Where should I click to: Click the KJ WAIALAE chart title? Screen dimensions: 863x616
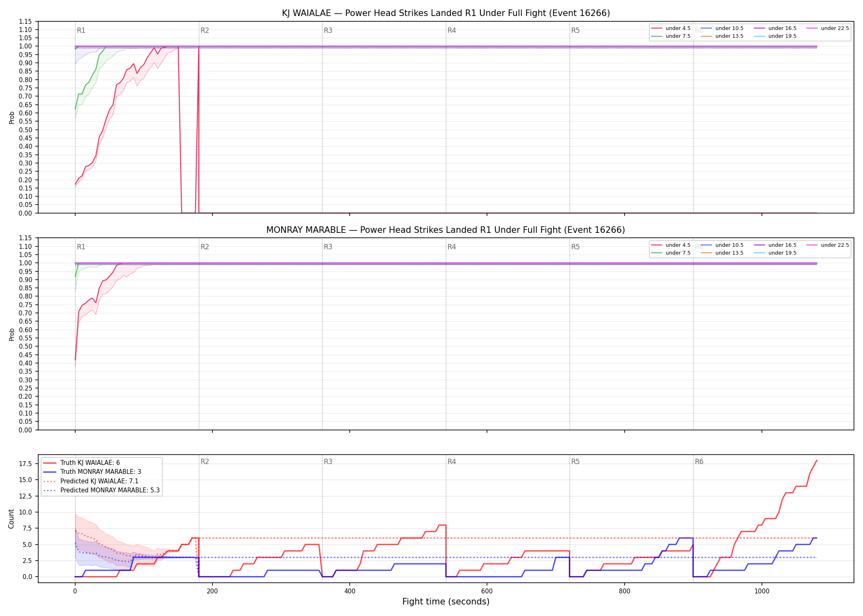(x=446, y=13)
